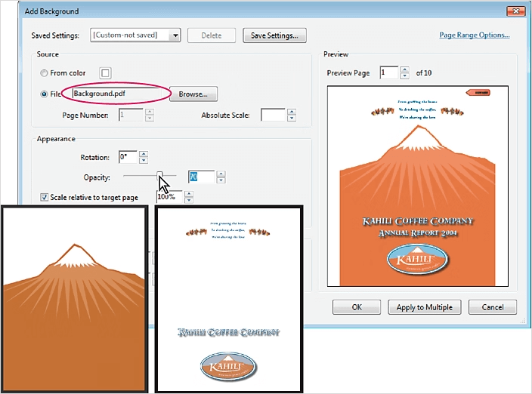Click the Save Settings... button
532x394 pixels.
tap(274, 35)
